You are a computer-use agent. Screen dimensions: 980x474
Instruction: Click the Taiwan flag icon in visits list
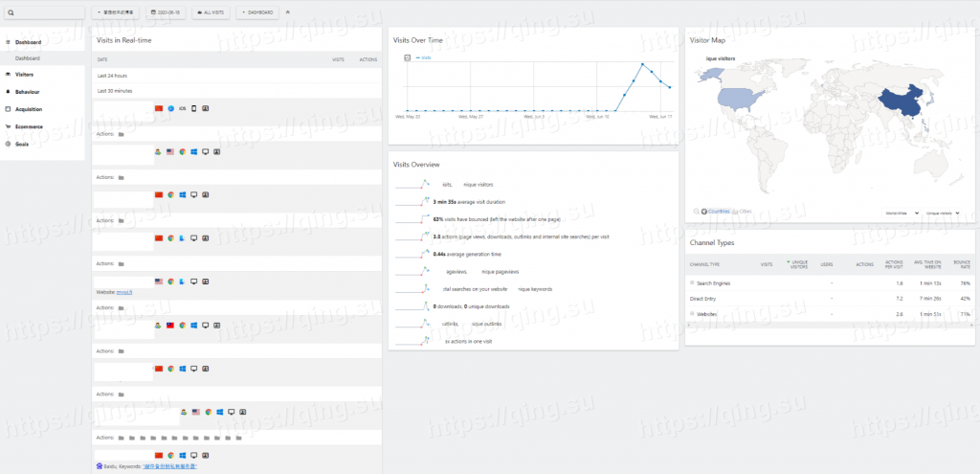click(169, 326)
